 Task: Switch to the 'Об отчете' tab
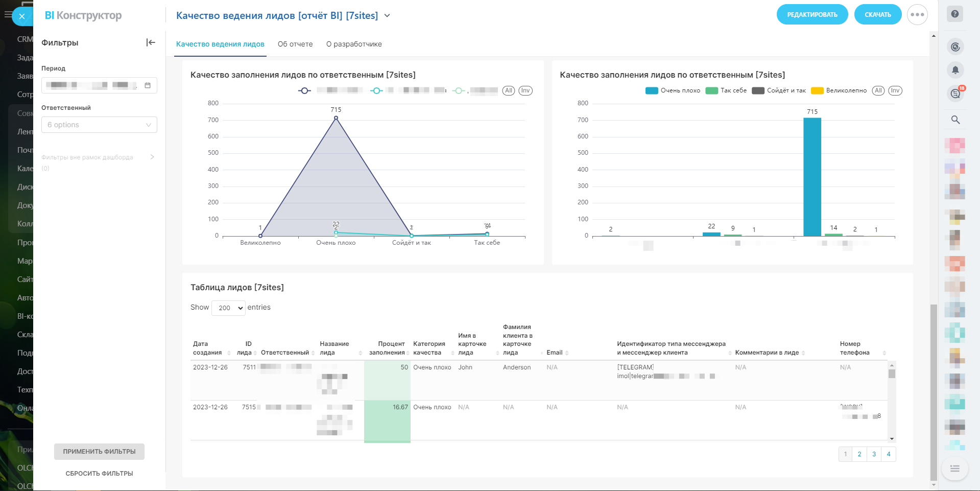coord(295,44)
